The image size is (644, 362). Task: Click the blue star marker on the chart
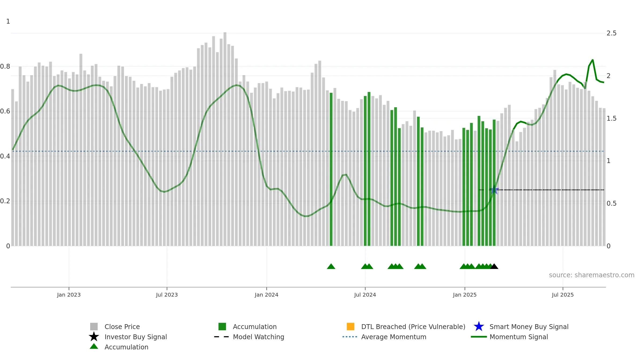point(494,190)
